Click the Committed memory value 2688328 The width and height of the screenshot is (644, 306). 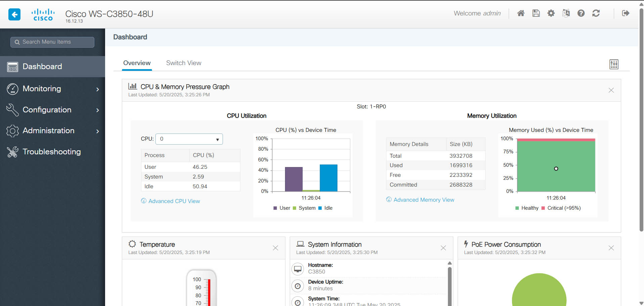pyautogui.click(x=461, y=185)
